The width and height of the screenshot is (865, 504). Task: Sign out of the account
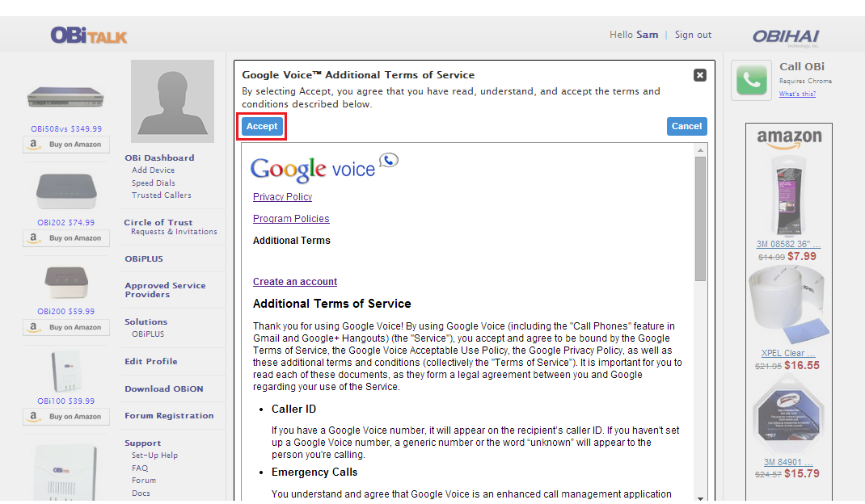coord(693,35)
